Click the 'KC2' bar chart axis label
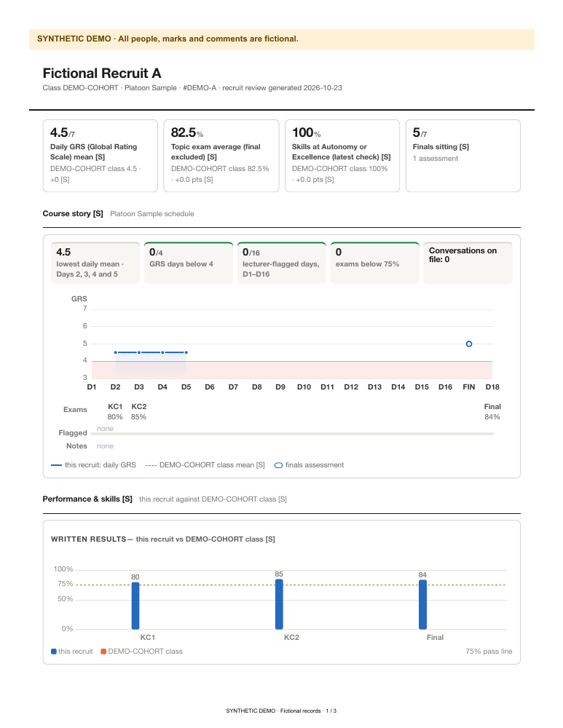The width and height of the screenshot is (563, 728). pyautogui.click(x=291, y=638)
